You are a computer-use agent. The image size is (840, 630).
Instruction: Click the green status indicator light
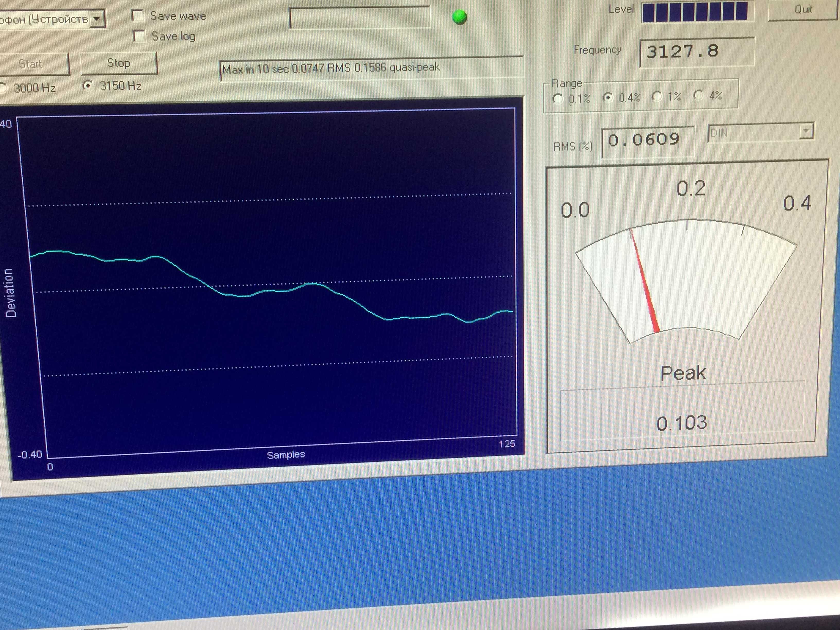tap(459, 17)
